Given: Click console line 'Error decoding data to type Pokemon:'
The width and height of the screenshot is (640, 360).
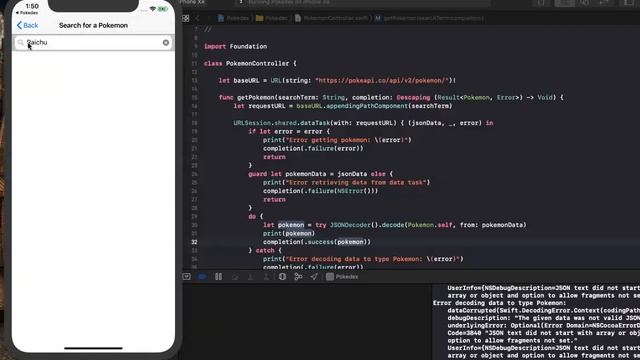Looking at the screenshot, I should [500, 303].
